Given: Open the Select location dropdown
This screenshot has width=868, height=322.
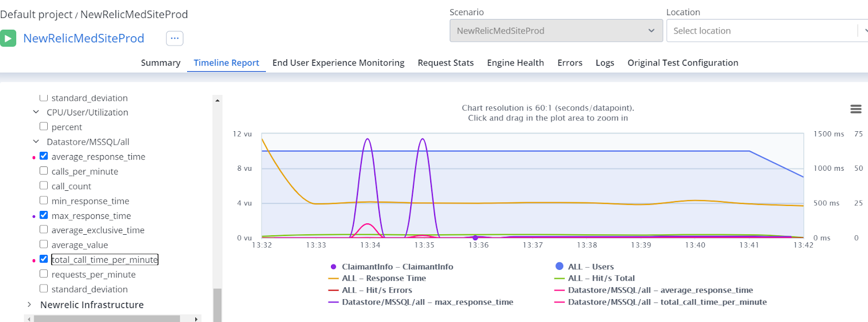Looking at the screenshot, I should click(767, 31).
